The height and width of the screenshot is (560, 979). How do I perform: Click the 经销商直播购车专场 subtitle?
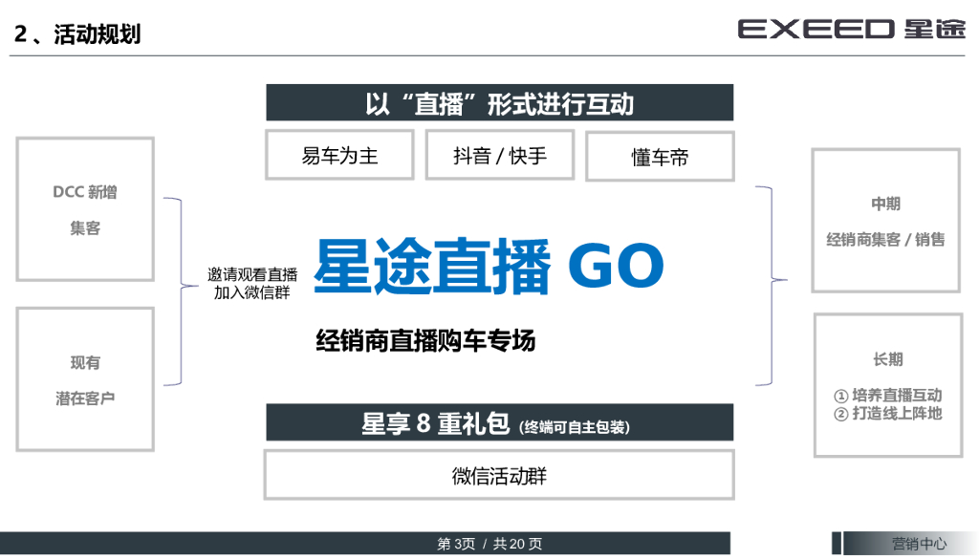425,341
